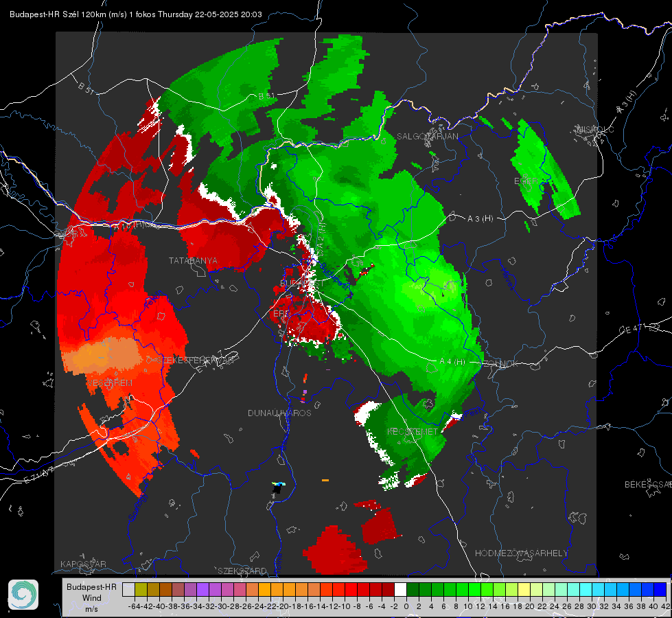This screenshot has height=618, width=672.
Task: Click the HÓDMEZŐVÁSÁRHELY city label
Action: click(521, 553)
